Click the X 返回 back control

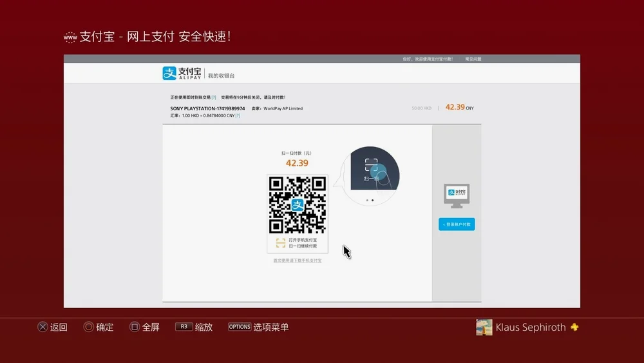click(53, 327)
